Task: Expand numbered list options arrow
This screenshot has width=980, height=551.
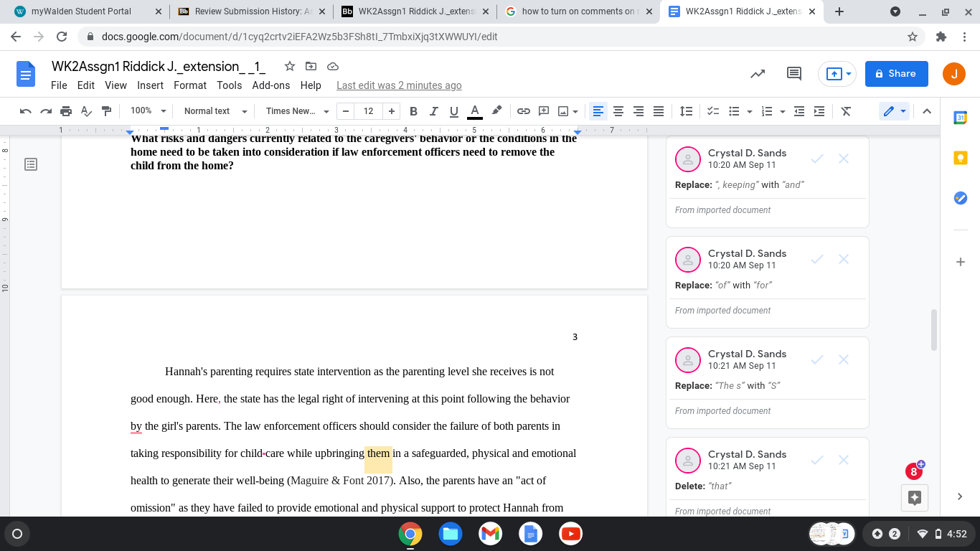Action: pyautogui.click(x=783, y=111)
